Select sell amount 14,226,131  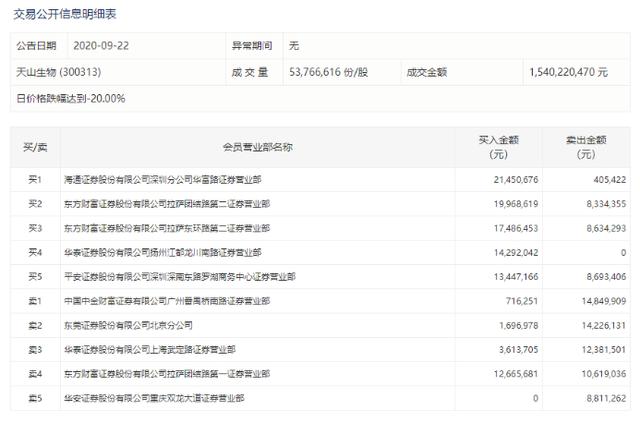coord(604,325)
